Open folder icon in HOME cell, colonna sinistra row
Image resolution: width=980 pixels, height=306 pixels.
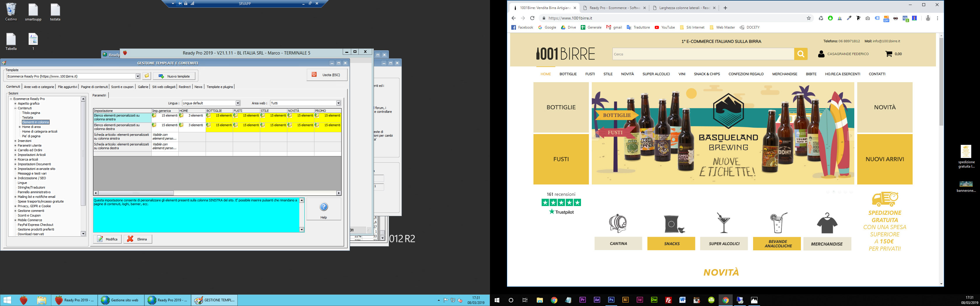181,116
